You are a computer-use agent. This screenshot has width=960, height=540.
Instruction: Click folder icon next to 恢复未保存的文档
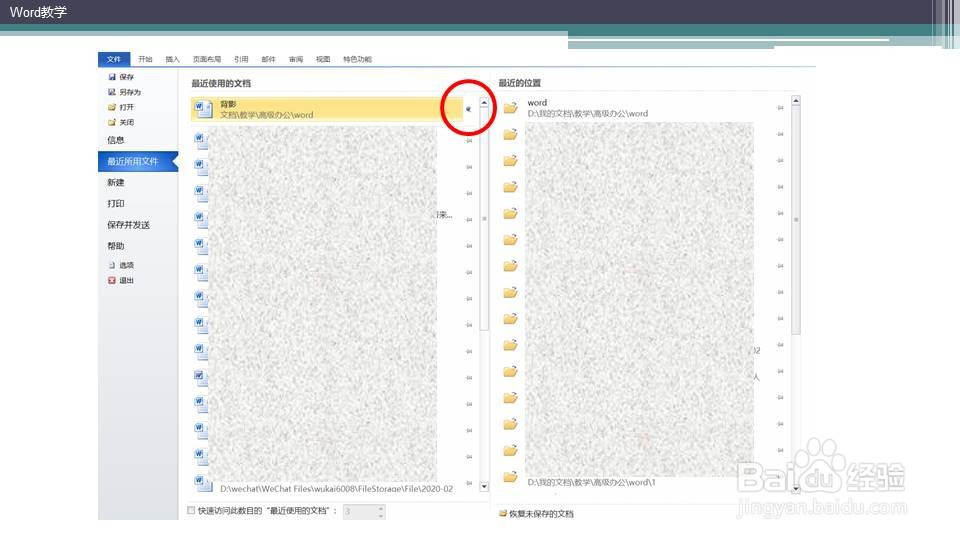click(x=503, y=513)
